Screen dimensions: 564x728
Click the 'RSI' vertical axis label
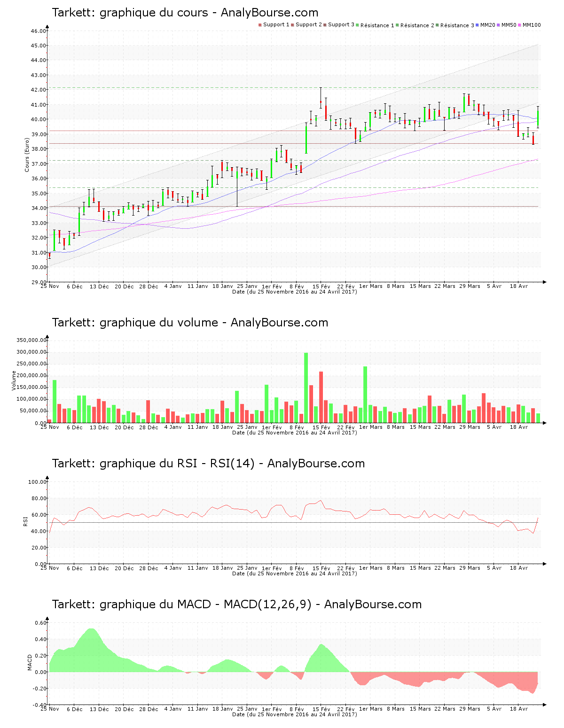(25, 521)
